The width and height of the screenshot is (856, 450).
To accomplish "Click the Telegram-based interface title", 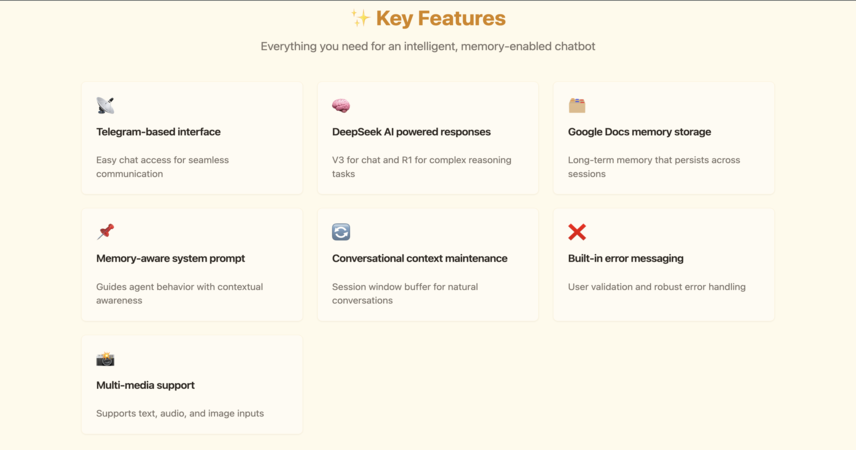I will (158, 132).
